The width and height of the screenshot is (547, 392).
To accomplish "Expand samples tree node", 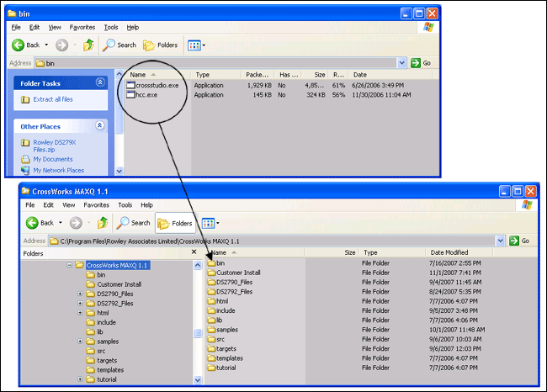I will point(80,341).
